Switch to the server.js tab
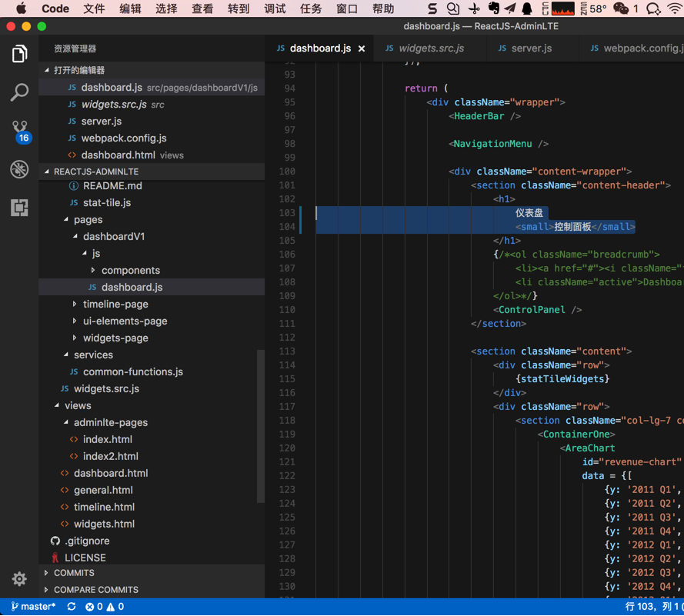 pyautogui.click(x=531, y=48)
